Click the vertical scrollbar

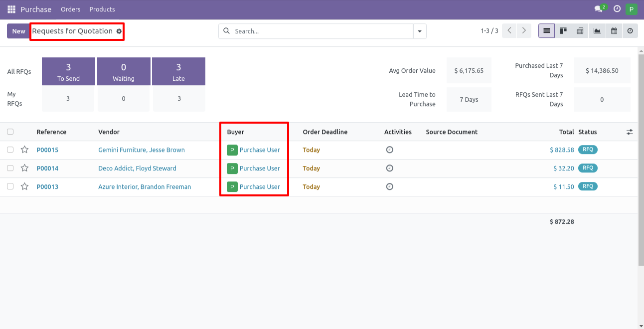pos(641,160)
